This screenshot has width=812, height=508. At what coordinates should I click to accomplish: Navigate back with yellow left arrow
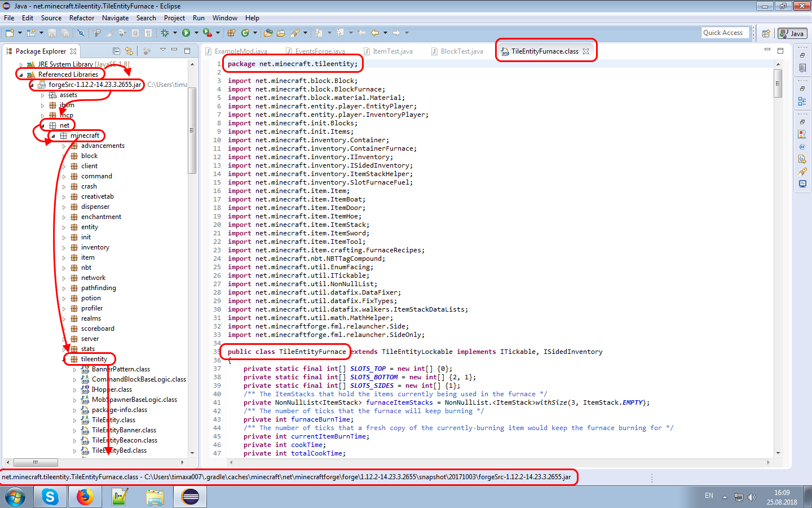pyautogui.click(x=374, y=33)
